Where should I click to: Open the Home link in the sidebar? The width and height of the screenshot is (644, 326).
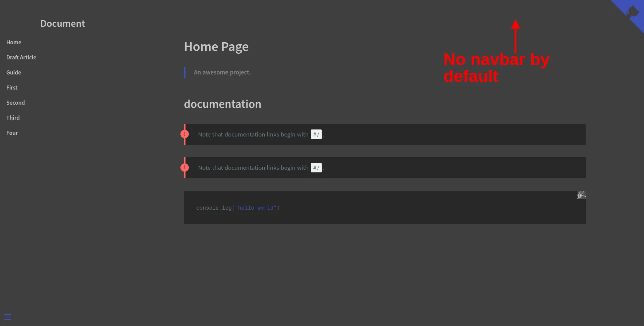pyautogui.click(x=14, y=42)
